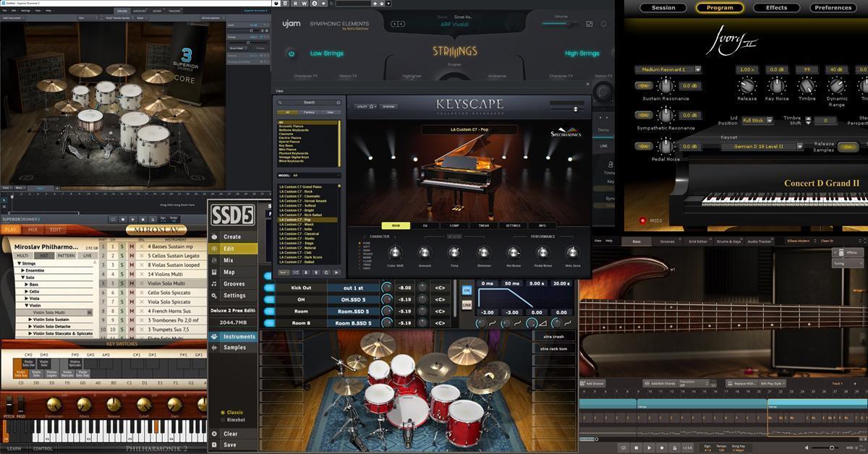This screenshot has height=454, width=868.
Task: Click Save As in UJAM Symphonic Elements
Action: (463, 17)
